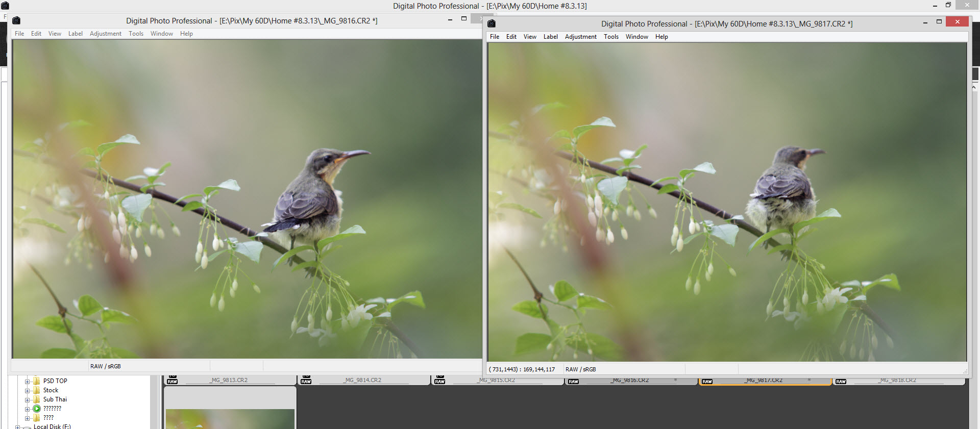Click RAW badge on _MG_9814.CR2 thumbnail
The width and height of the screenshot is (980, 429).
point(306,382)
